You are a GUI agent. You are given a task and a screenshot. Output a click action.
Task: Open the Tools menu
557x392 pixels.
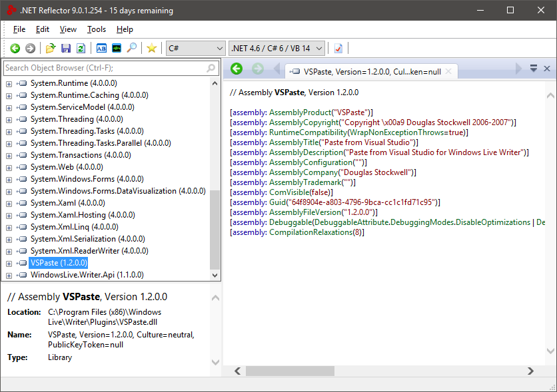pyautogui.click(x=97, y=29)
